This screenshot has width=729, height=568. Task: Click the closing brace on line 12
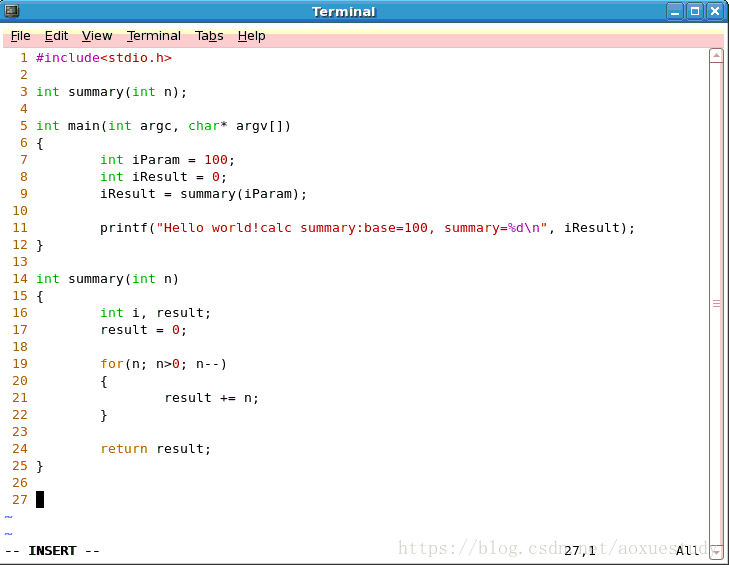click(x=40, y=245)
